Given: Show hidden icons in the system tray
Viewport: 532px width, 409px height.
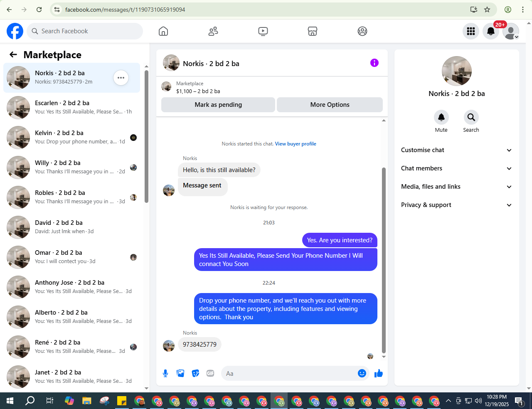Looking at the screenshot, I should point(448,401).
